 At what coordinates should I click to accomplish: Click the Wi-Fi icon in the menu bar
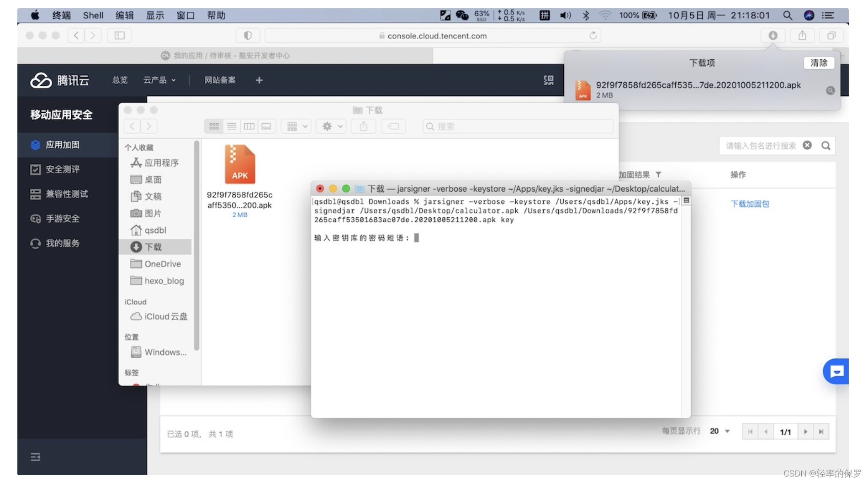click(605, 16)
